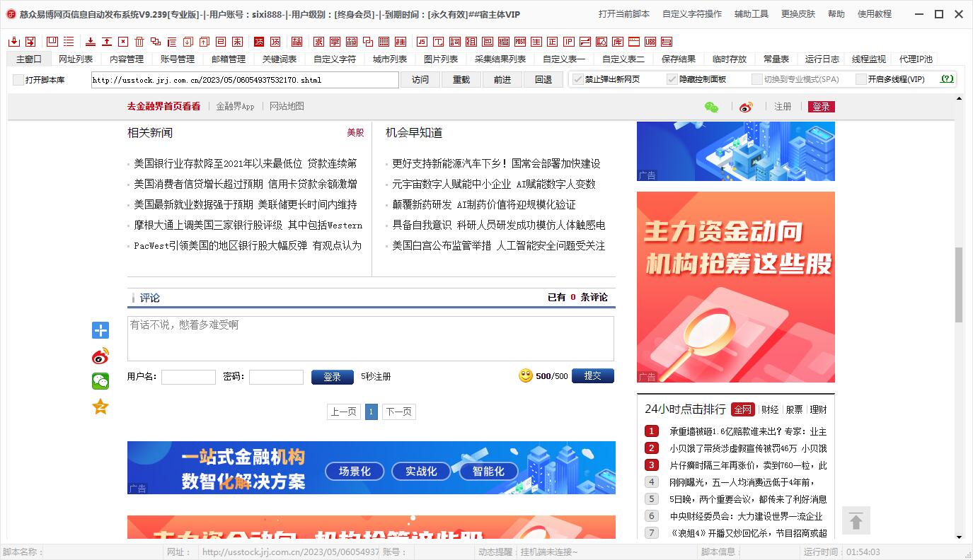Switch to the 采集结果列表 tab
The width and height of the screenshot is (973, 560).
pos(500,59)
